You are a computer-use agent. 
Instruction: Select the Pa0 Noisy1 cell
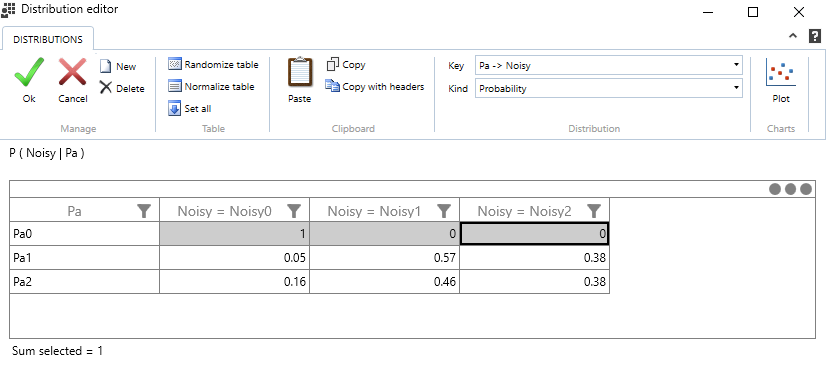coord(385,233)
